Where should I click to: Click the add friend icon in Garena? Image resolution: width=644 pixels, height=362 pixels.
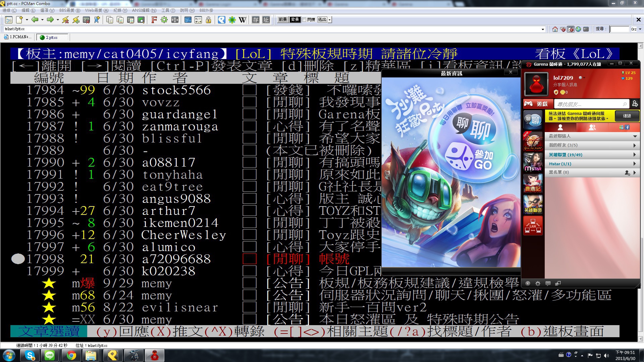click(635, 104)
